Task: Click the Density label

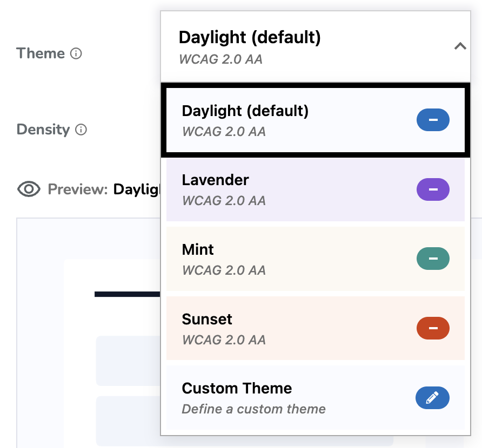Action: coord(43,130)
